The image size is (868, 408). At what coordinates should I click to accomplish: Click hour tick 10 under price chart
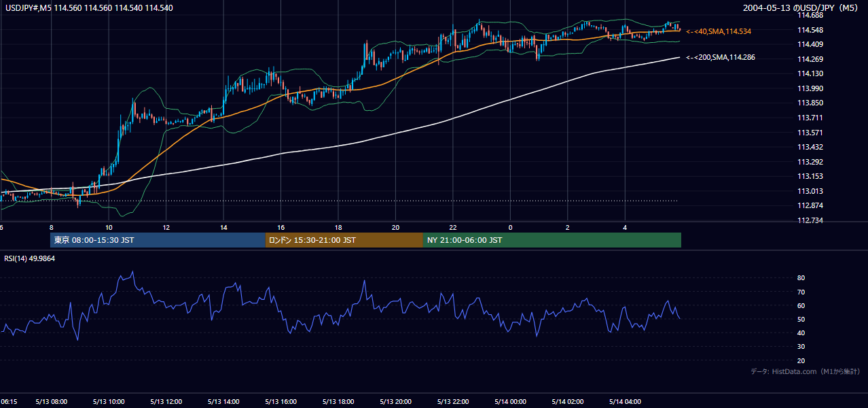(109, 228)
